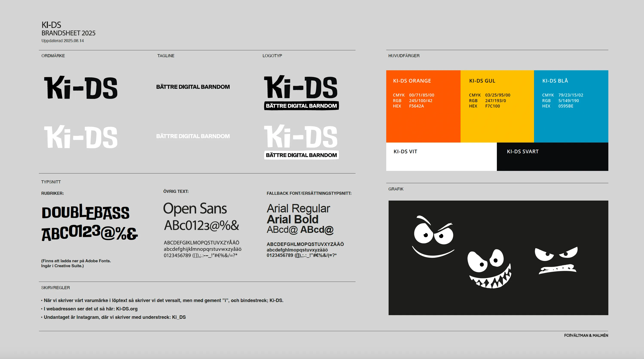Click the orange CMYK value 00/71/85/00
The width and height of the screenshot is (644, 359).
tap(422, 95)
